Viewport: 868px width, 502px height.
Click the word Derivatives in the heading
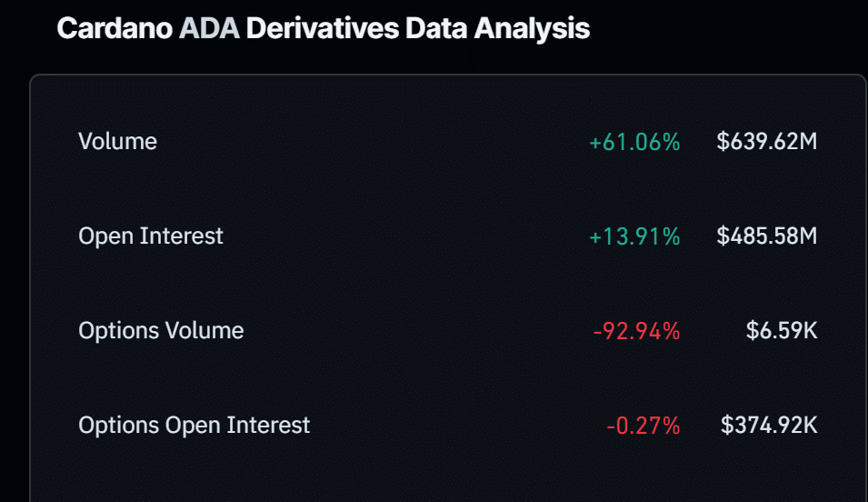tap(322, 28)
